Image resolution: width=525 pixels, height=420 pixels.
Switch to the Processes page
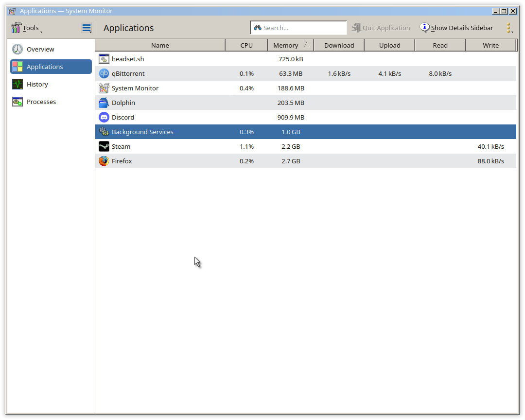51,102
